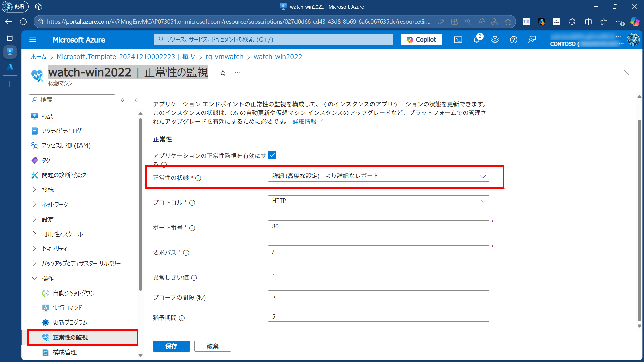Viewport: 644px width, 362px height.
Task: Open Azure Cloud Shell icon
Action: [458, 40]
